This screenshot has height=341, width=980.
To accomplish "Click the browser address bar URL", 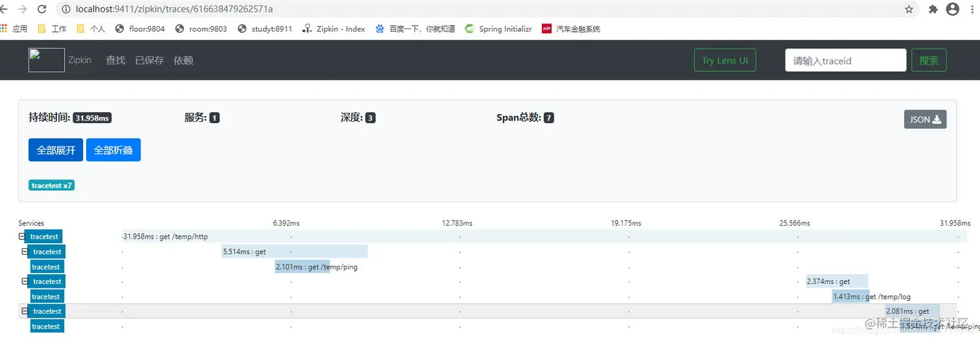I will [x=174, y=9].
